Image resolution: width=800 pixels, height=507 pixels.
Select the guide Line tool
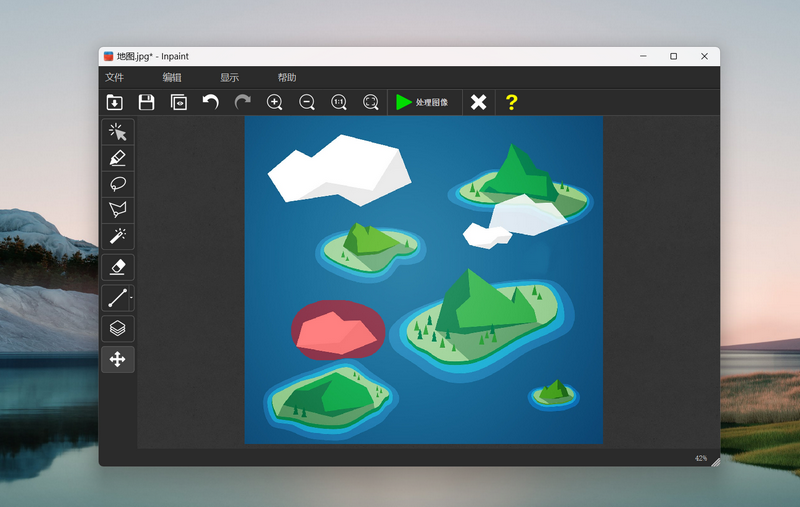coord(117,298)
